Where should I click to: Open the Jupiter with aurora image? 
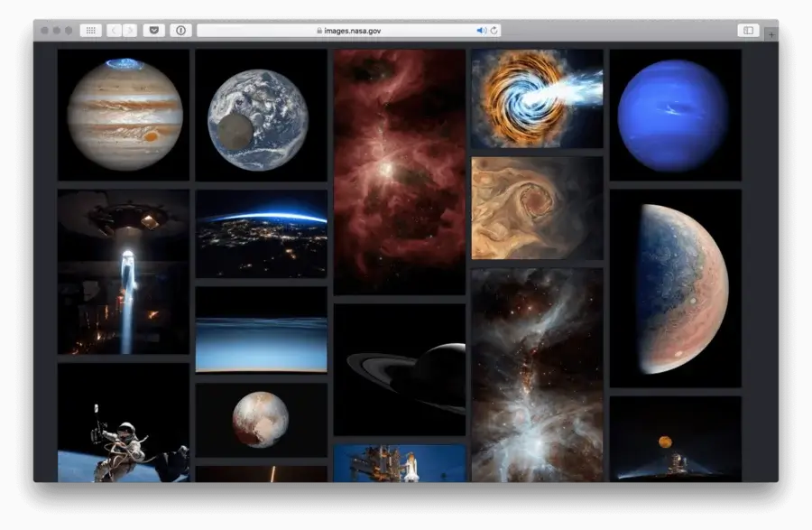(124, 115)
